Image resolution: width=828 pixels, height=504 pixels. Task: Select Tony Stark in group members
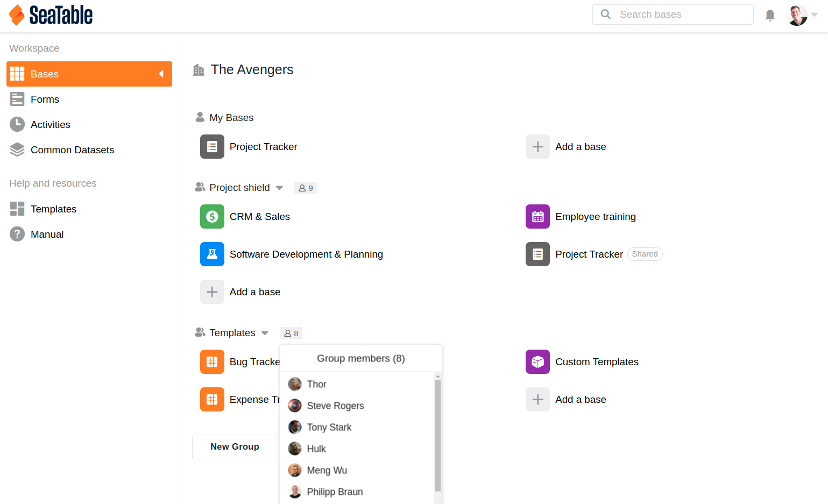[x=357, y=427]
